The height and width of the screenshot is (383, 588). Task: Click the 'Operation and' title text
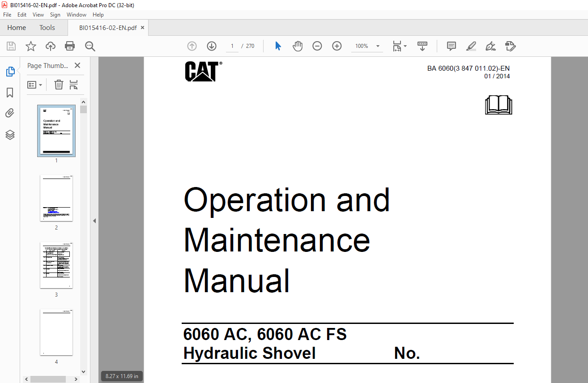[x=287, y=200]
